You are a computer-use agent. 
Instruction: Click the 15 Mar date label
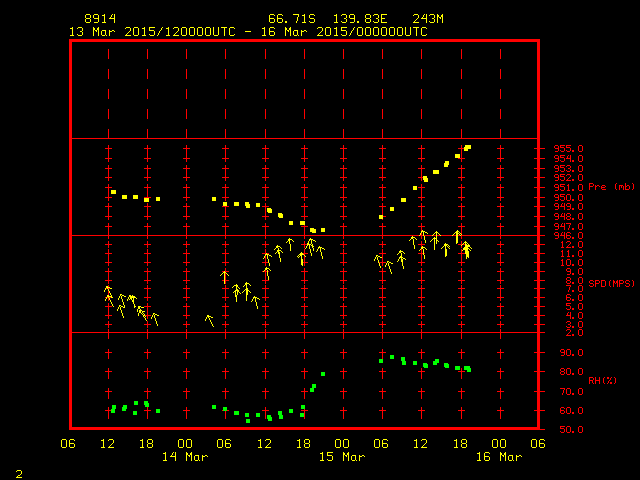[342, 457]
